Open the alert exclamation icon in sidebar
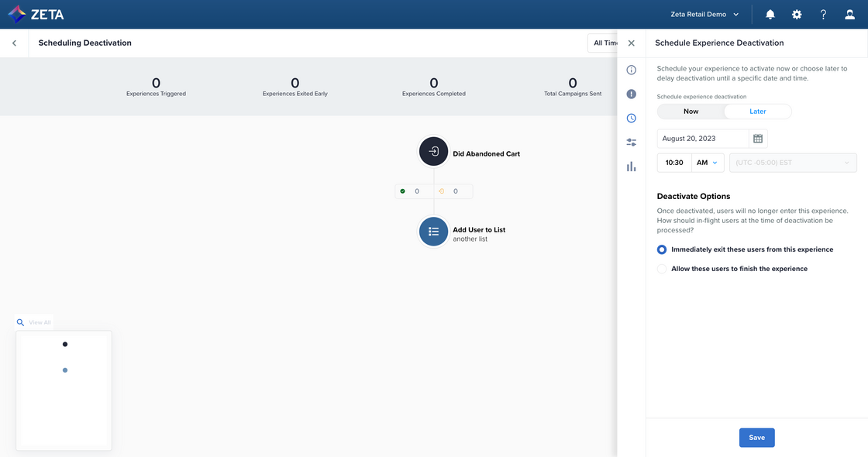Viewport: 868px width, 457px height. click(x=631, y=94)
